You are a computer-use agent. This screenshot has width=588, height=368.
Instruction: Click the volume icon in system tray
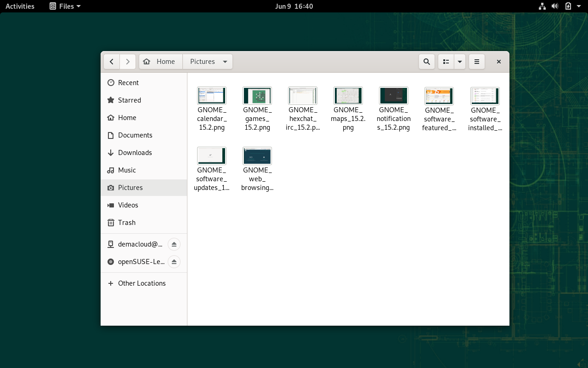pyautogui.click(x=555, y=6)
